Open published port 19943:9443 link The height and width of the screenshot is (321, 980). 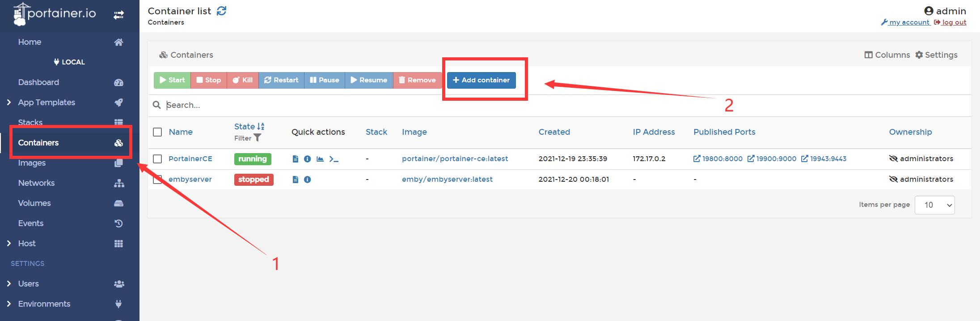[824, 159]
